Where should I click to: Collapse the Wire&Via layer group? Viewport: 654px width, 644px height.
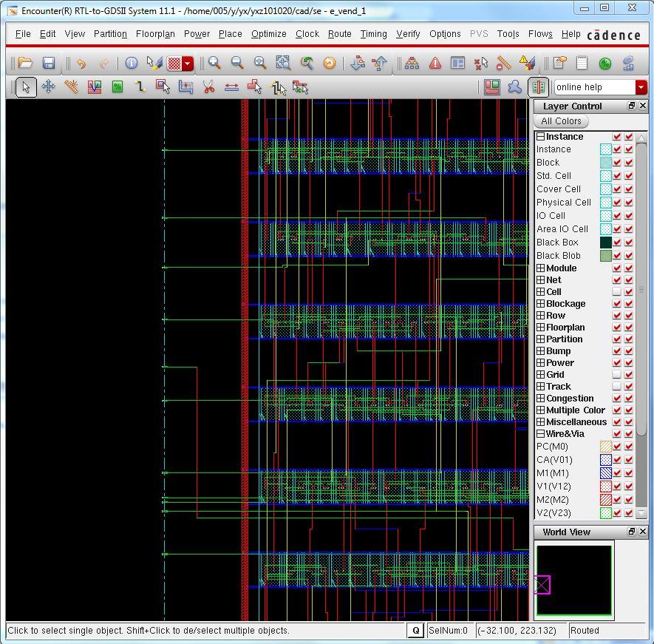[x=541, y=434]
